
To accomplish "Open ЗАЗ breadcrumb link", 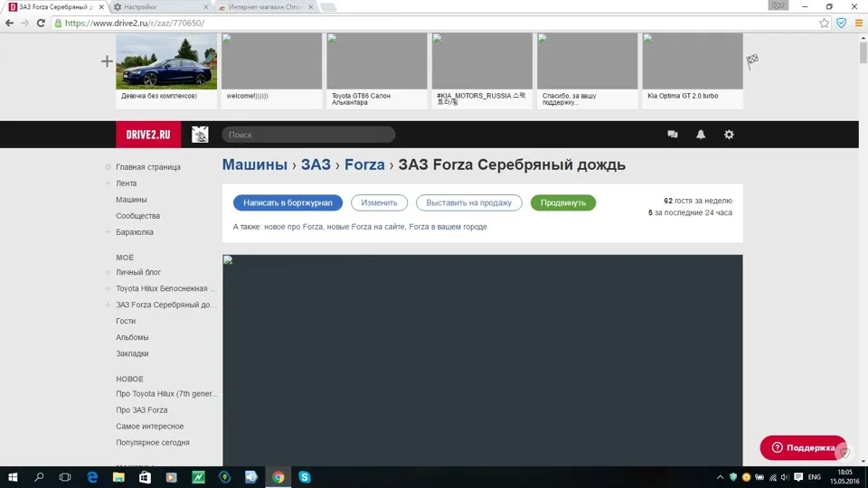I will coord(316,164).
